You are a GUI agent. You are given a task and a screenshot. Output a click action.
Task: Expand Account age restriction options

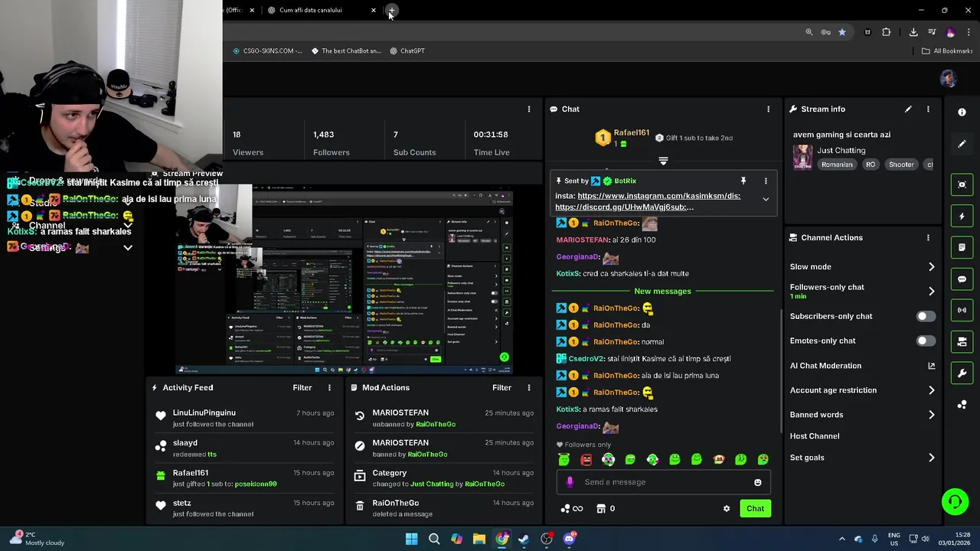click(931, 390)
